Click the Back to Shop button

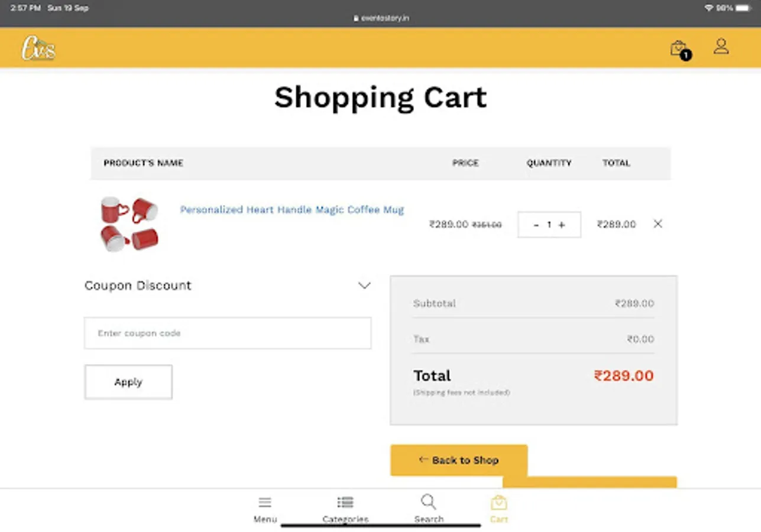(x=459, y=460)
